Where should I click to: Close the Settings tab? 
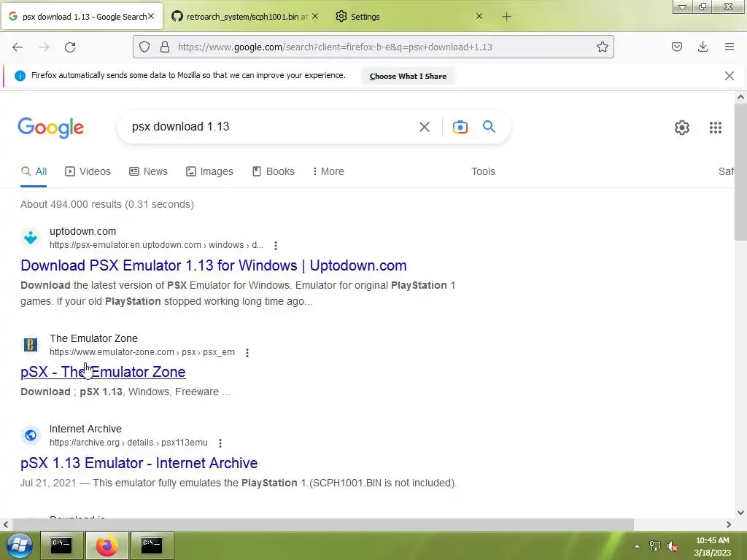coord(479,16)
